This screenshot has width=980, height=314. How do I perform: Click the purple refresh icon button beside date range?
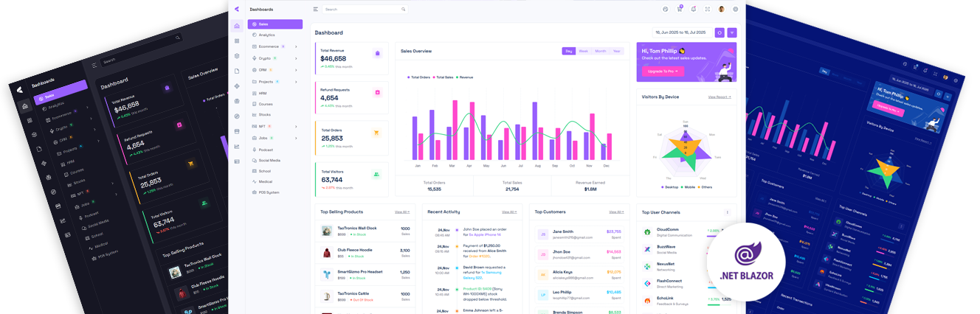point(720,32)
